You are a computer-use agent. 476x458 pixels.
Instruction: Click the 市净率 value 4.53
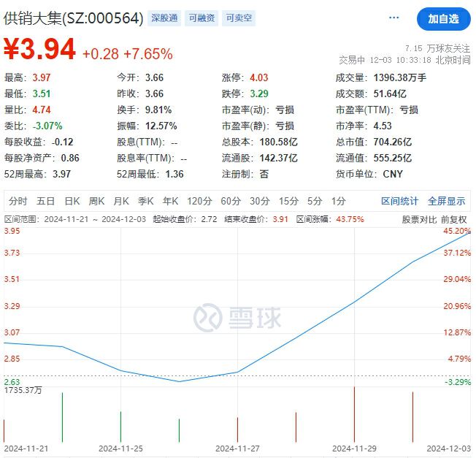pos(383,126)
